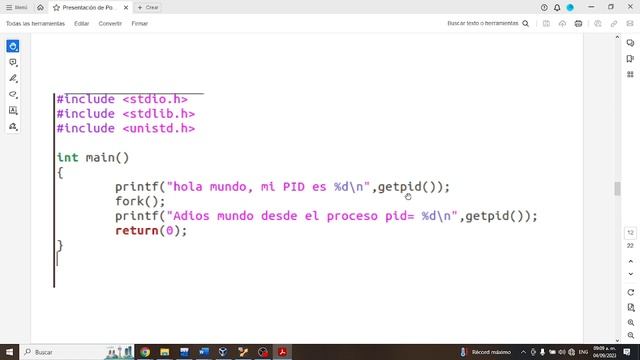Zoom in with the magnifier plus icon

click(x=631, y=322)
